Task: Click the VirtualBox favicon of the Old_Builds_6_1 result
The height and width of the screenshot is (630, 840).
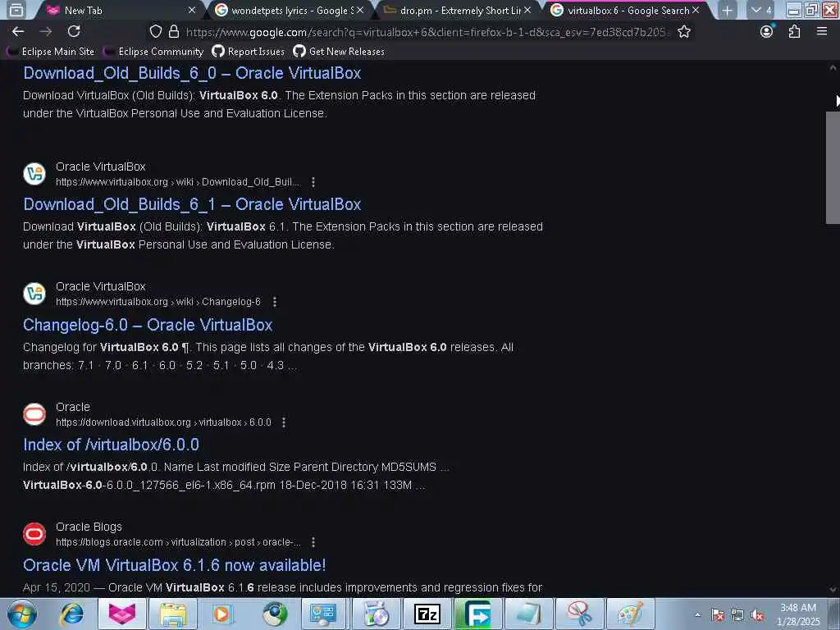Action: pos(34,174)
